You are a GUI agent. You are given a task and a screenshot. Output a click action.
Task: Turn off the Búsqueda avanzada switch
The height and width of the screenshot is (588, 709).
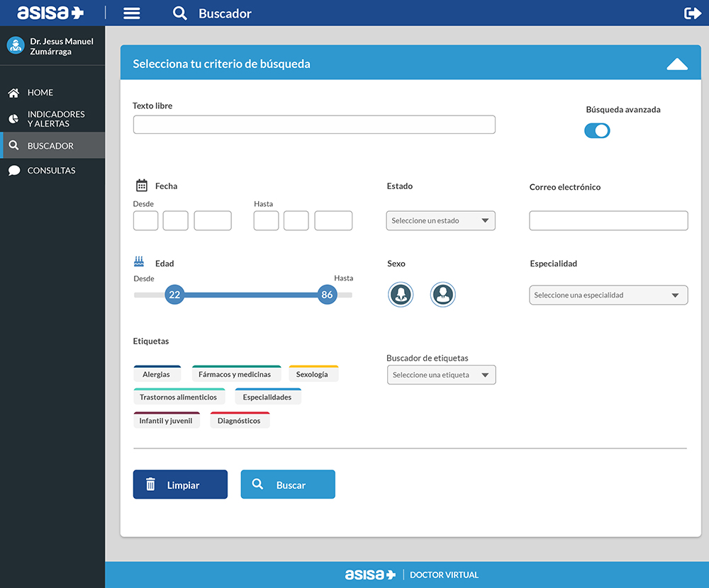click(597, 130)
